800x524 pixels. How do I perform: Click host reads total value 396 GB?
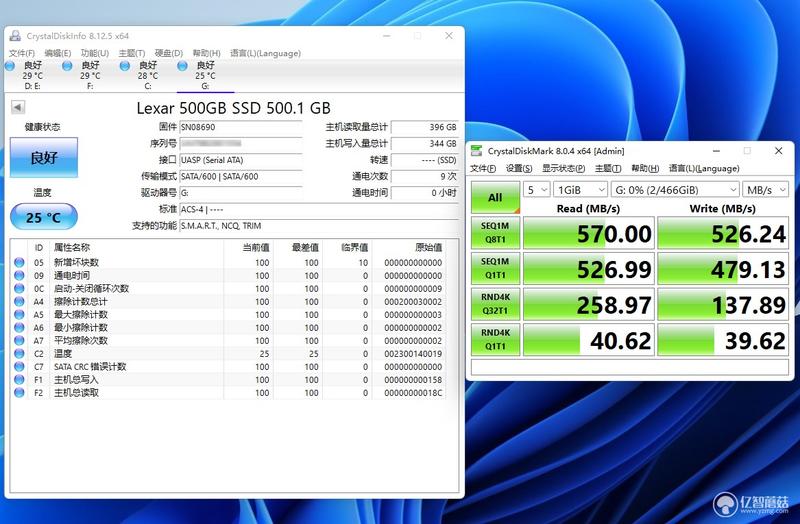point(424,127)
